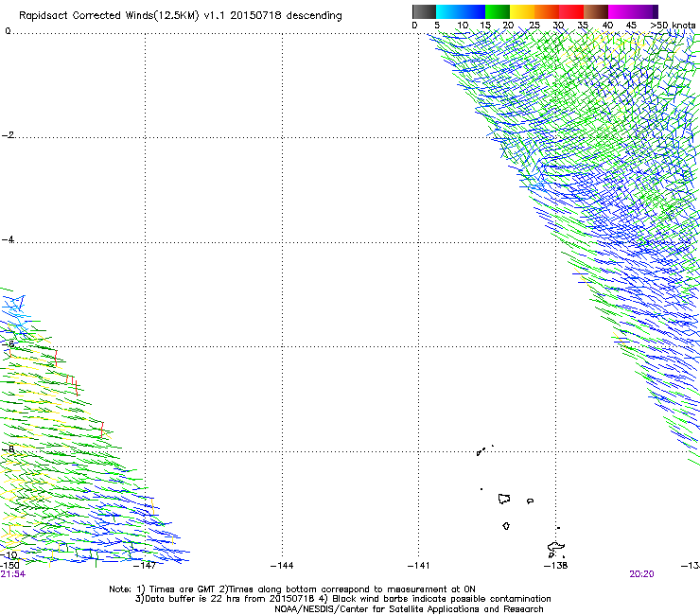Viewport: 700px width, 615px height.
Task: Click the latitude label -2
Action: click(x=8, y=135)
